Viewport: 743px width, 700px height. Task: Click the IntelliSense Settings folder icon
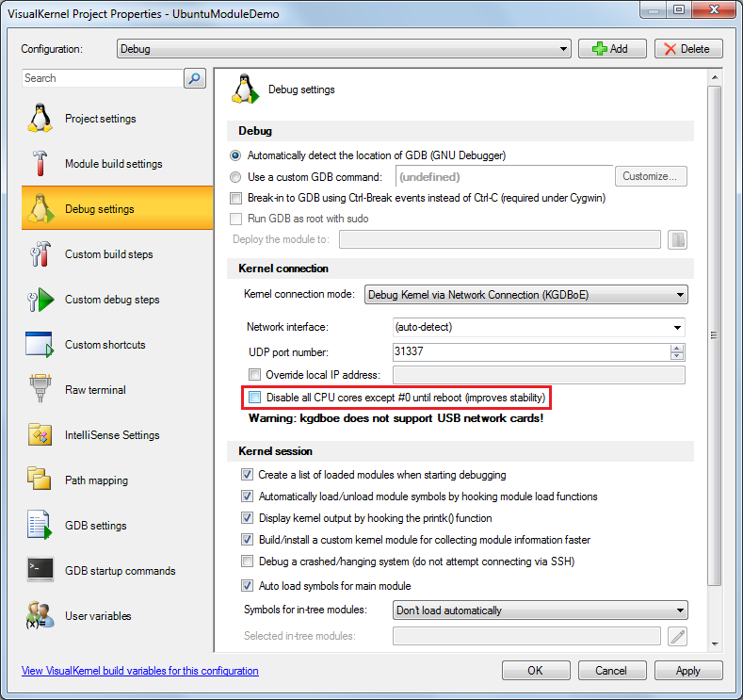[40, 434]
